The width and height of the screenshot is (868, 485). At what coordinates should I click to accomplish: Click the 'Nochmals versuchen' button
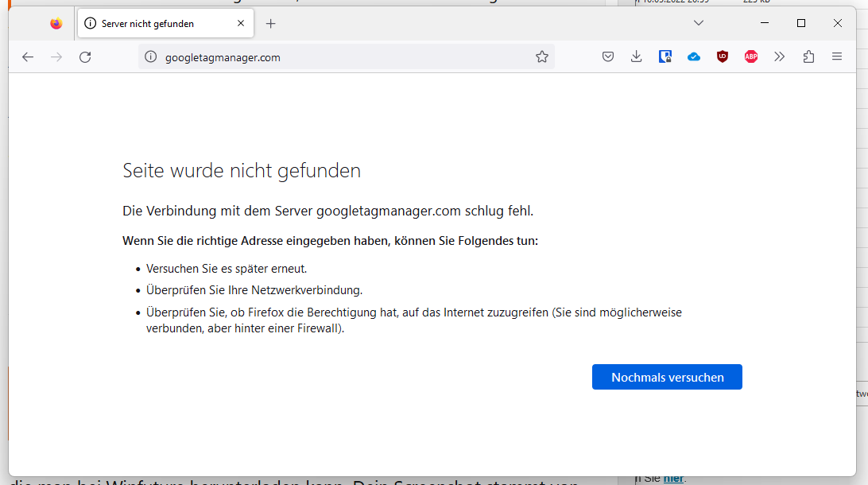click(x=667, y=377)
